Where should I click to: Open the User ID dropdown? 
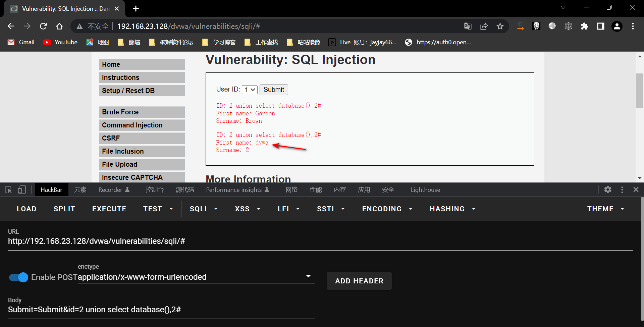point(250,90)
